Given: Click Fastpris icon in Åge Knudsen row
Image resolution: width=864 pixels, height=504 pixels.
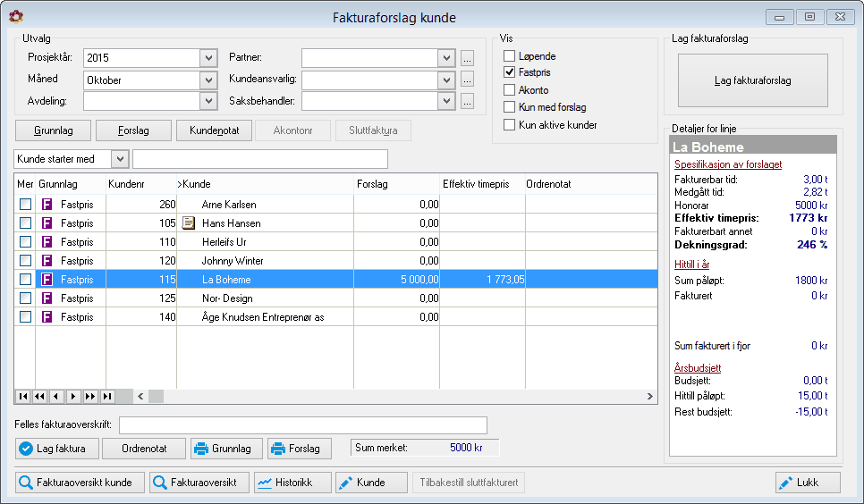Looking at the screenshot, I should pos(47,316).
